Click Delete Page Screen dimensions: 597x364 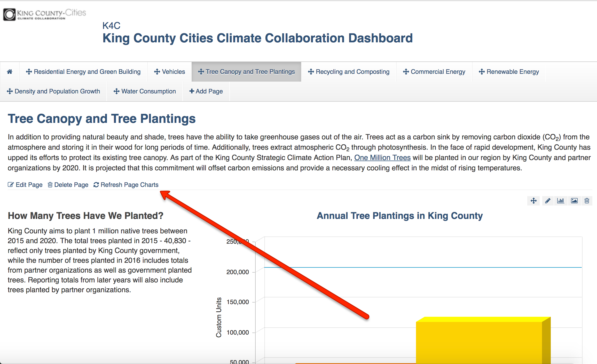(68, 185)
